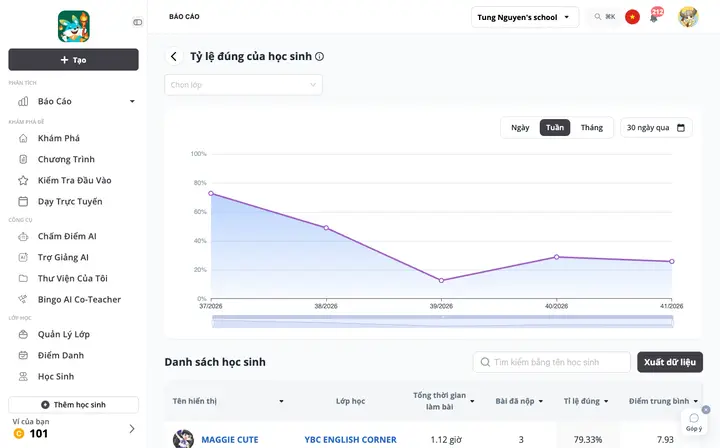Viewport: 720px width, 448px height.
Task: Click the Khám Phá home icon
Action: (23, 138)
